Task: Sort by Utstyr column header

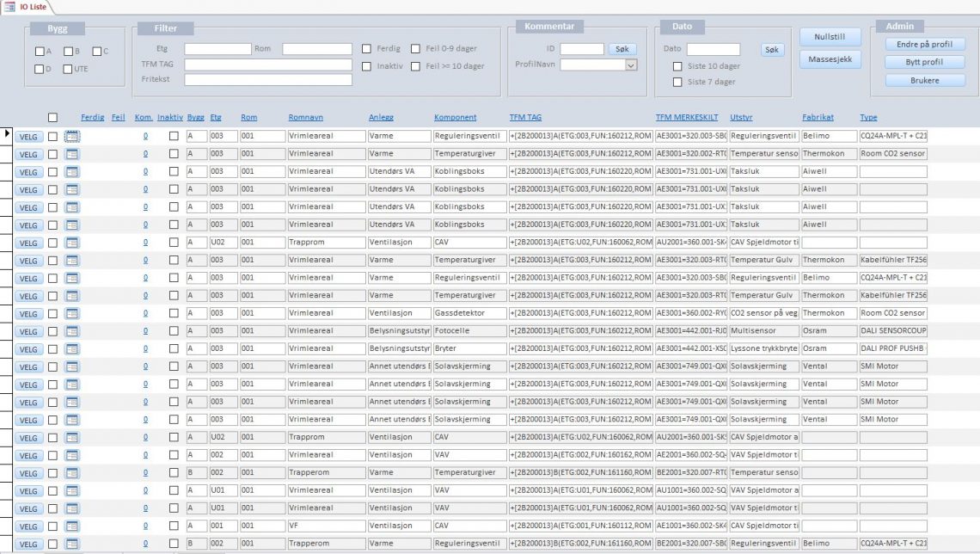Action: click(x=741, y=118)
